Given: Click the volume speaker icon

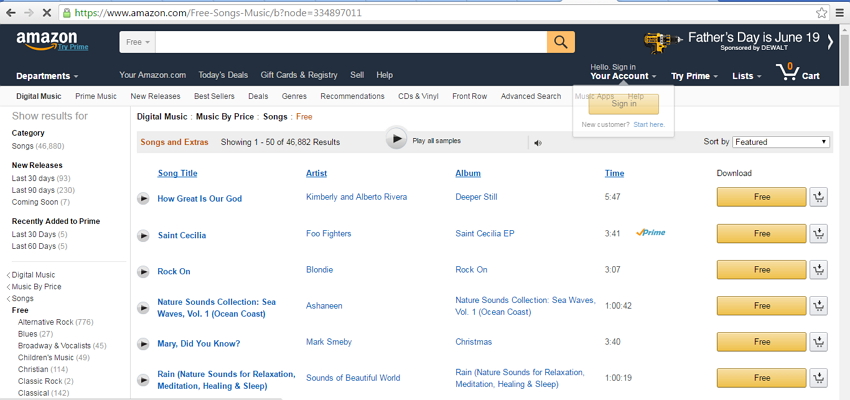Looking at the screenshot, I should tap(538, 142).
